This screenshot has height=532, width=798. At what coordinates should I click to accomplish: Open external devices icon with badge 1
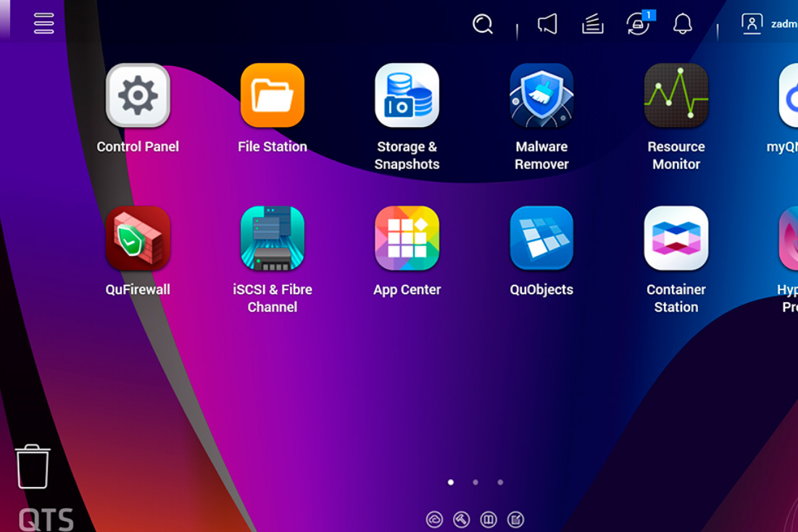click(x=639, y=23)
